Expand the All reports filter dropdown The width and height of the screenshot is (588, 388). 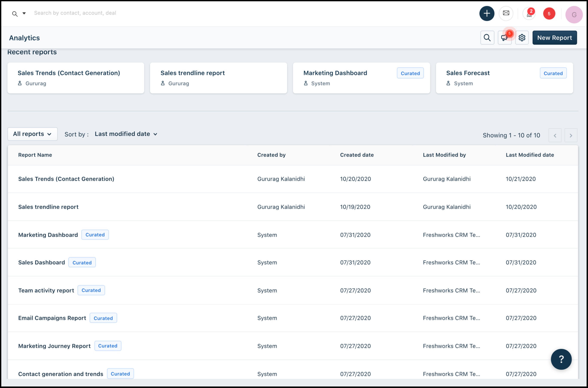tap(32, 134)
